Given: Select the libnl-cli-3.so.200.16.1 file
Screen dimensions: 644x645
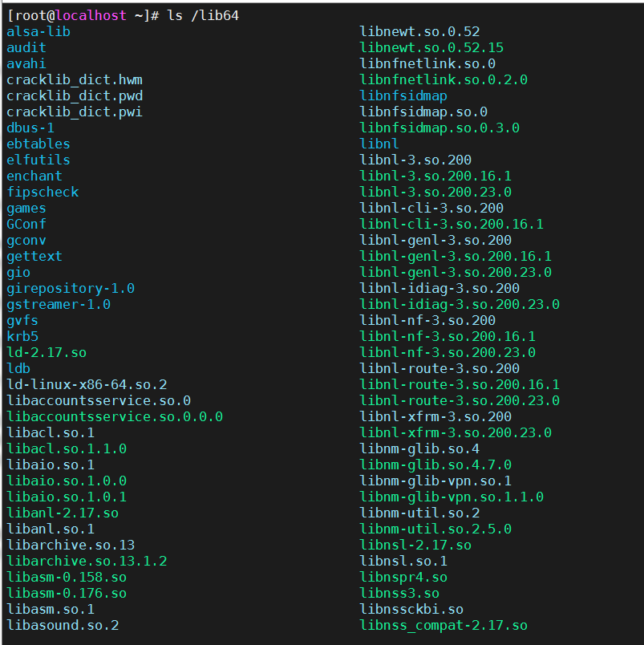Looking at the screenshot, I should coord(452,224).
